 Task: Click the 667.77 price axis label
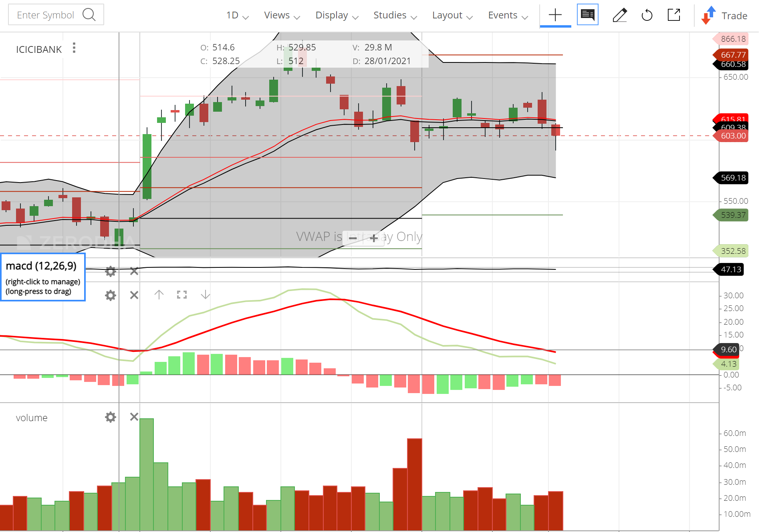[x=730, y=54]
